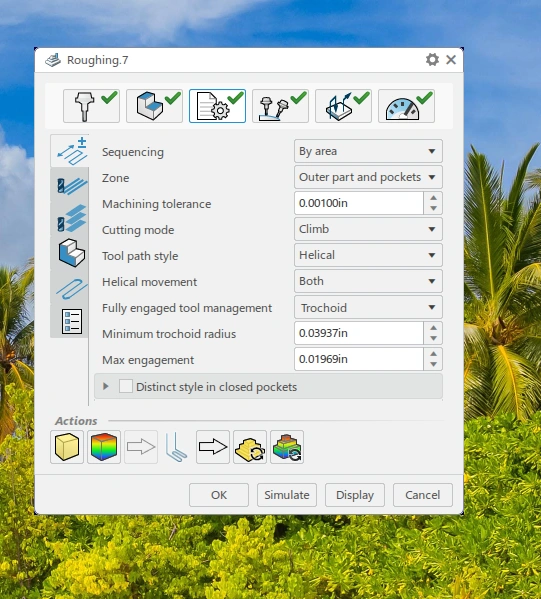
Task: Open the Cutting mode dropdown showing Climb
Action: point(368,229)
